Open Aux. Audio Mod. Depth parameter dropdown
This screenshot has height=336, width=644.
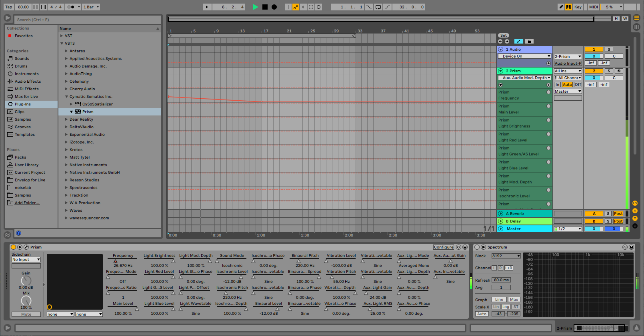click(x=524, y=78)
